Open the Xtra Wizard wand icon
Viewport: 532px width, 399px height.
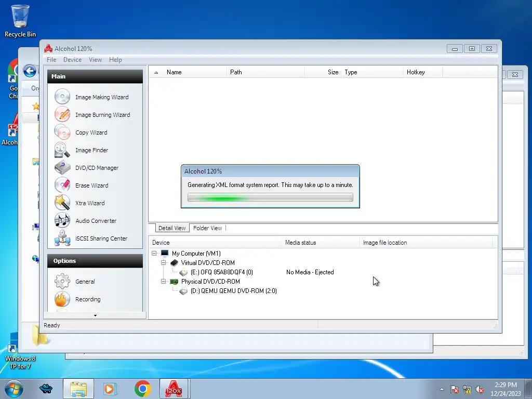coord(62,203)
